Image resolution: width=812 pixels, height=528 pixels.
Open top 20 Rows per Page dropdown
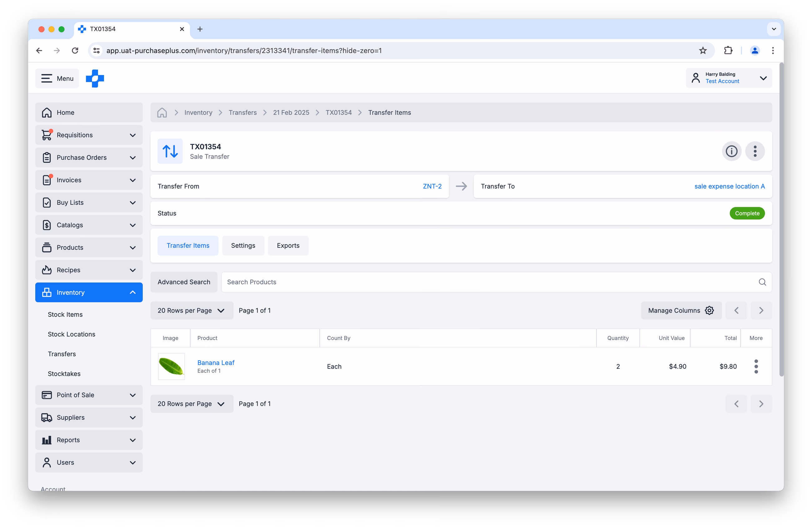[192, 310]
